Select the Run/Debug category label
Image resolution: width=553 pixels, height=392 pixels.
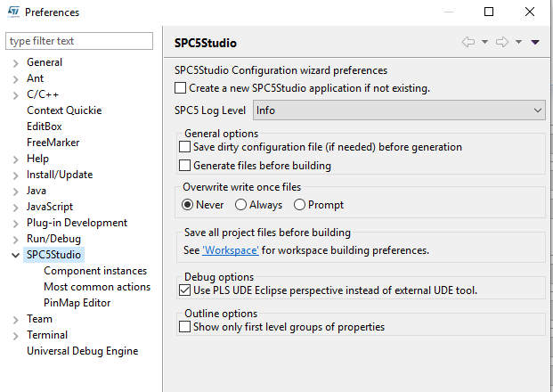pos(54,239)
